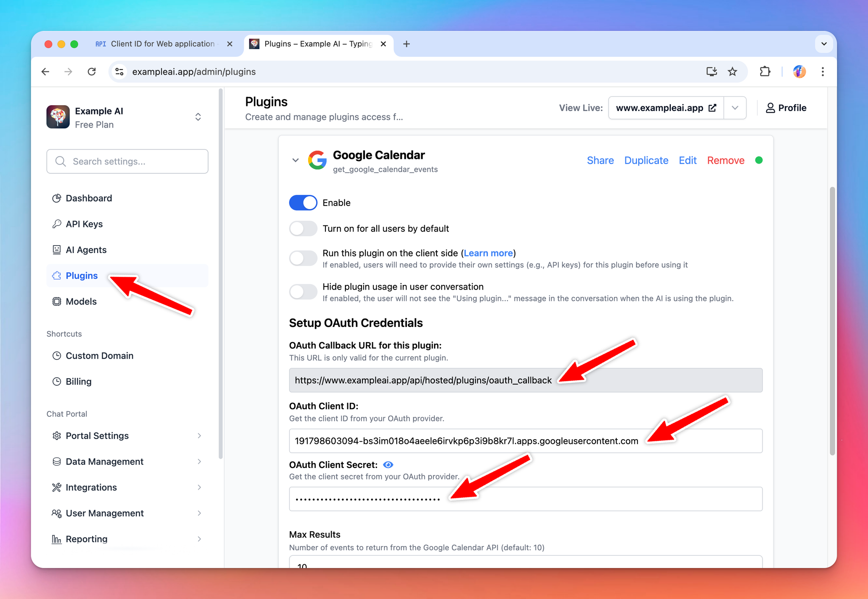
Task: Click the main page vertical scrollbar
Action: (x=832, y=321)
